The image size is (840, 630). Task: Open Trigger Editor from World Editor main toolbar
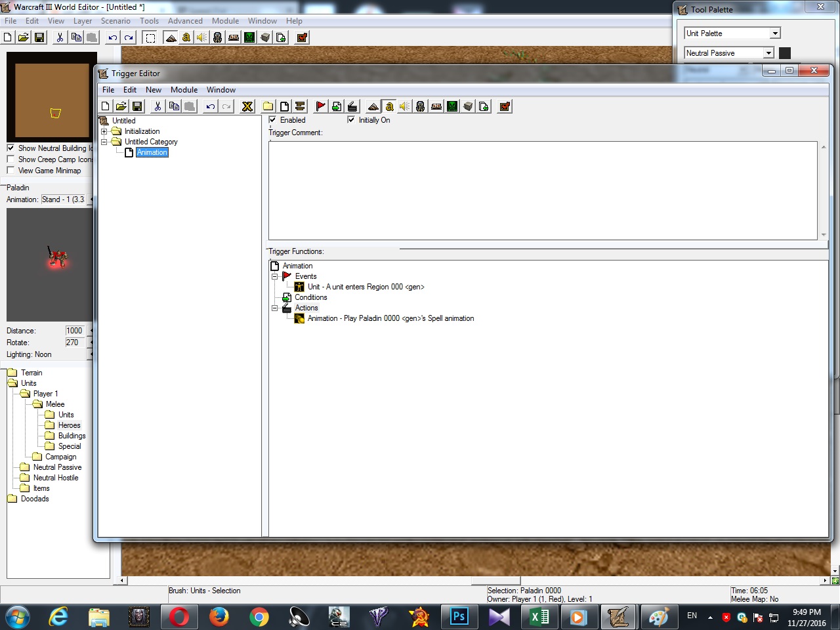pos(186,37)
